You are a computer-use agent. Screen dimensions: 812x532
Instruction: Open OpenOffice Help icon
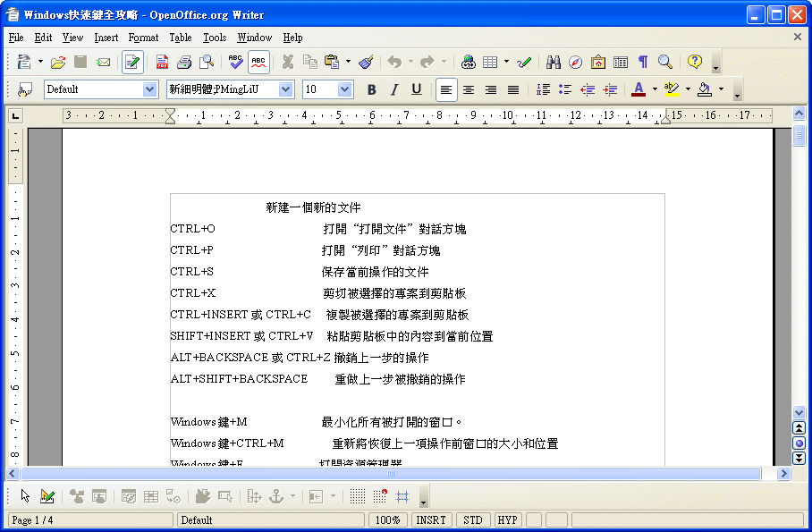coord(695,63)
